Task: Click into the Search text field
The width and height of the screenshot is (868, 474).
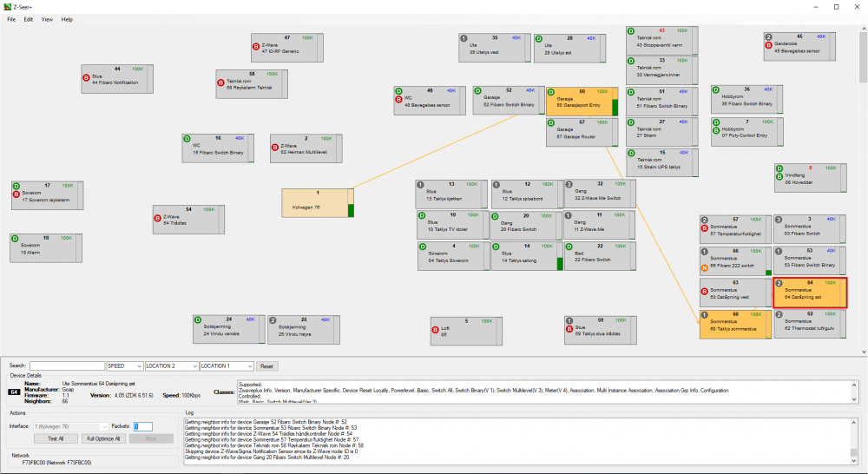Action: pos(67,366)
